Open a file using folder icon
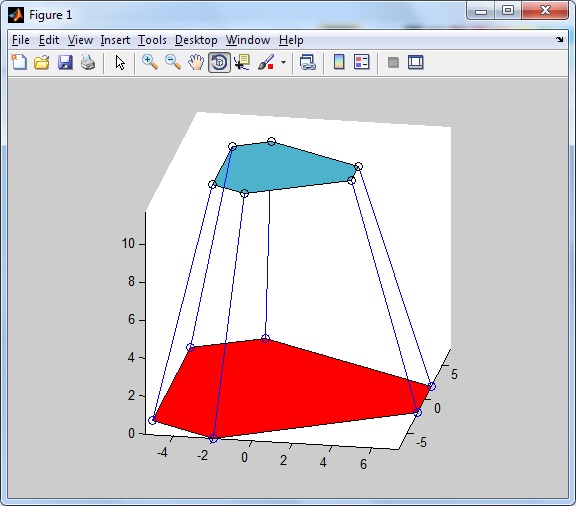This screenshot has height=506, width=576. pos(42,62)
